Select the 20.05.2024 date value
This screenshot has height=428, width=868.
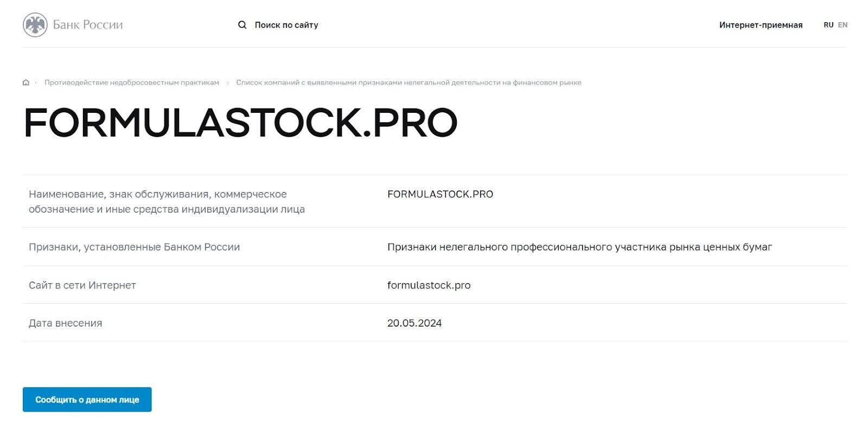[x=414, y=323]
